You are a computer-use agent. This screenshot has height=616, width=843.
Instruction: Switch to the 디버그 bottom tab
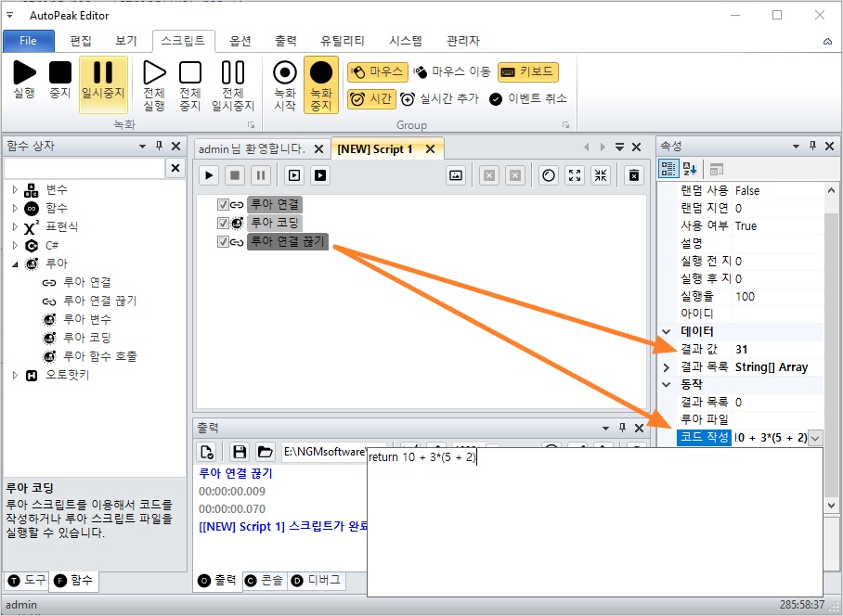pyautogui.click(x=316, y=581)
